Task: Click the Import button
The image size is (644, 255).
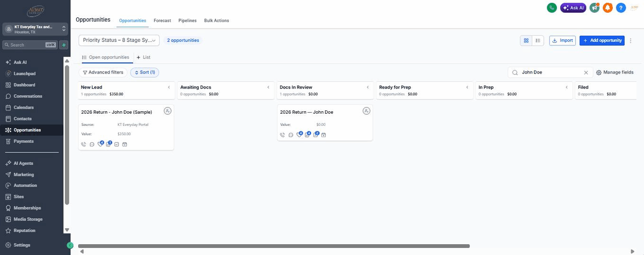Action: pyautogui.click(x=563, y=41)
